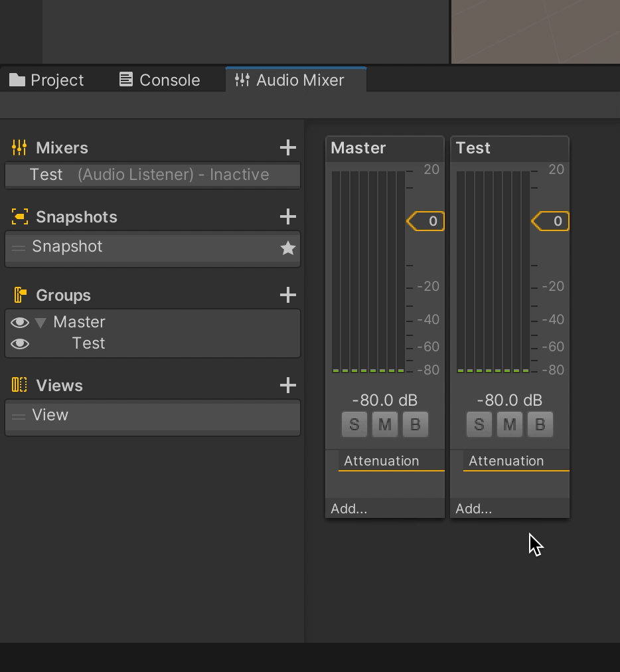
Task: Toggle visibility eye for Test group
Action: tap(20, 344)
